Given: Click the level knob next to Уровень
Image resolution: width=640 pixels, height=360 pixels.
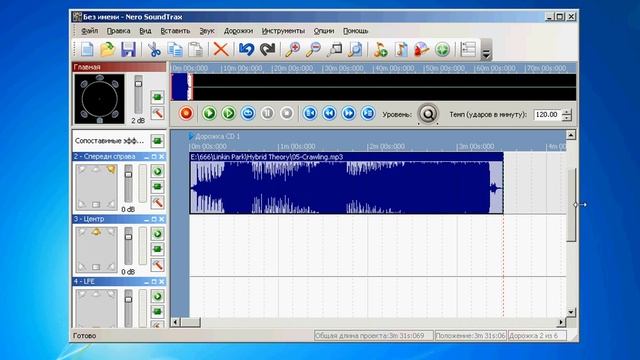Looking at the screenshot, I should coord(428,114).
